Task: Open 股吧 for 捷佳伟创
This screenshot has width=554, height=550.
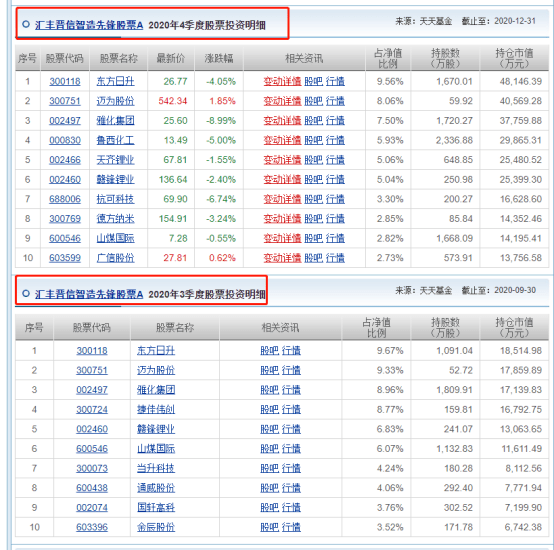Action: [x=270, y=409]
